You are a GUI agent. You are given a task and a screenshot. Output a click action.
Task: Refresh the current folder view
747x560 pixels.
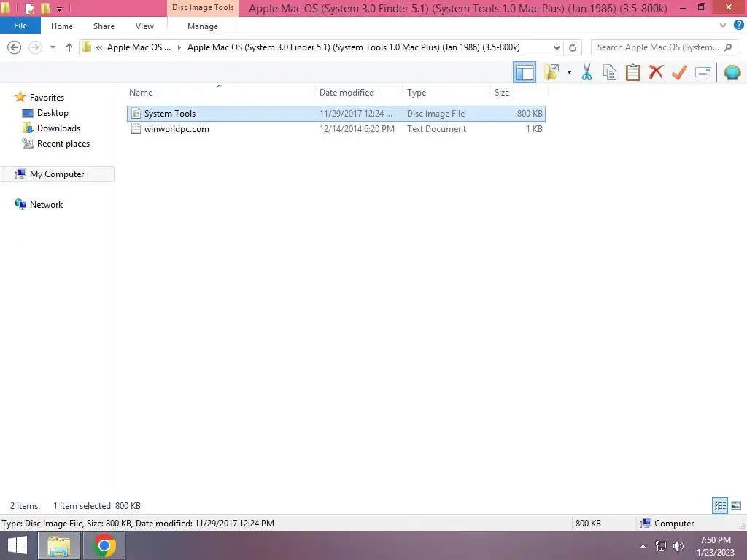[573, 47]
